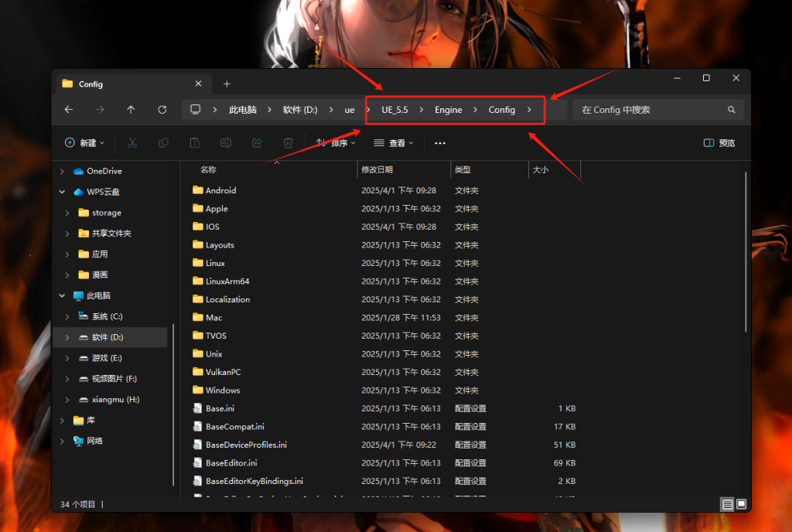
Task: Open the 新建 (New) dropdown
Action: (85, 143)
